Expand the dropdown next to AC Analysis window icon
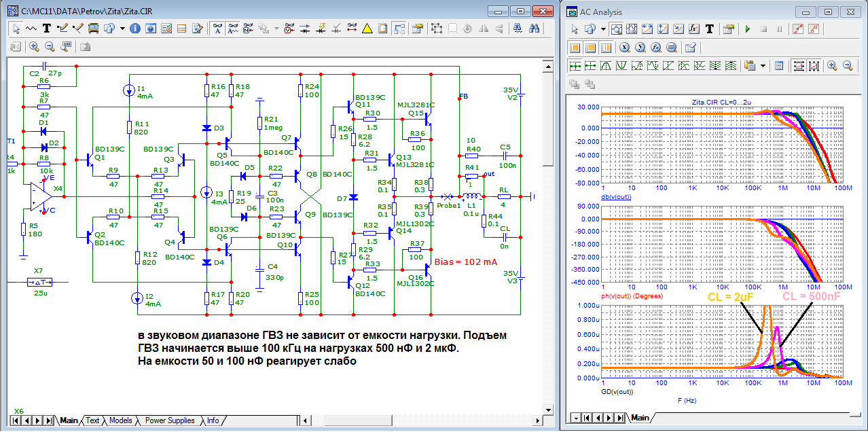Viewport: 868px width, 432px height. (x=602, y=29)
